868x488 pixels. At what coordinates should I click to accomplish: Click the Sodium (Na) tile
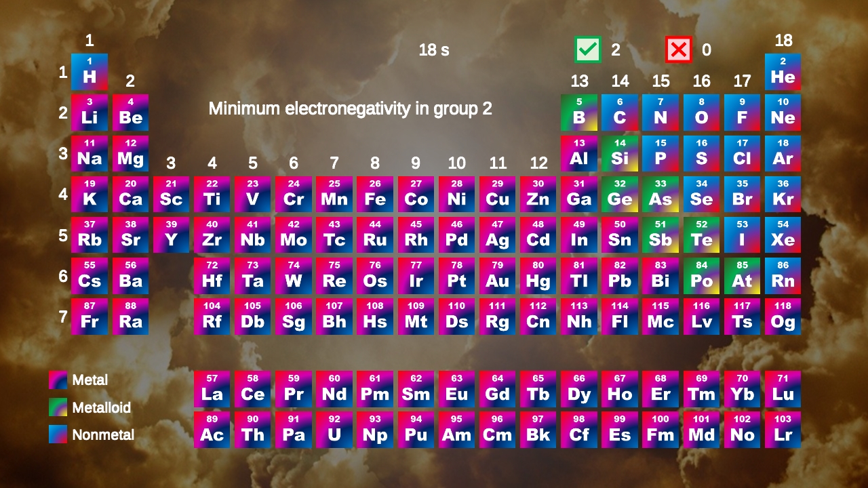[x=90, y=154]
